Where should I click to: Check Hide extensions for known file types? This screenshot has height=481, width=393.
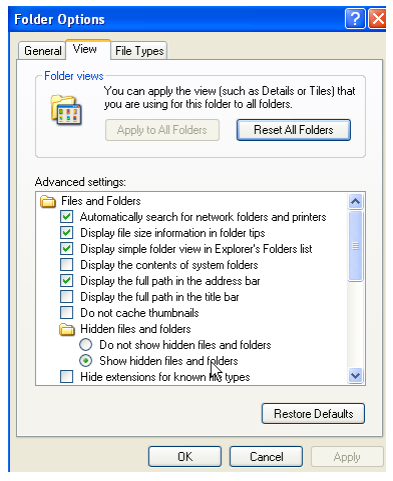click(x=67, y=377)
